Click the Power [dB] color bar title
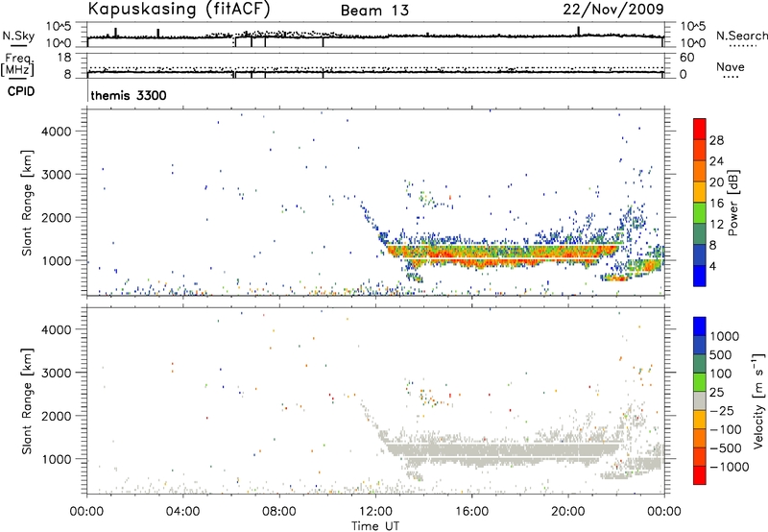768x532 pixels. pyautogui.click(x=732, y=203)
